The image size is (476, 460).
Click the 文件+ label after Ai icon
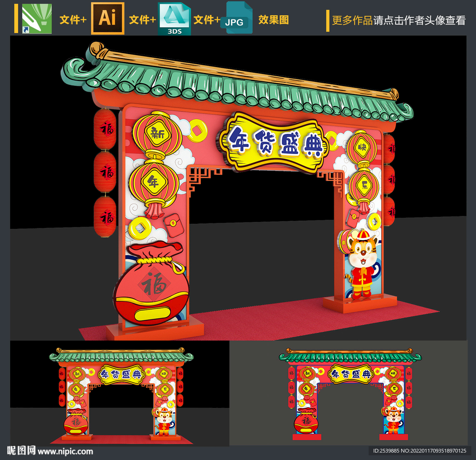[142, 20]
